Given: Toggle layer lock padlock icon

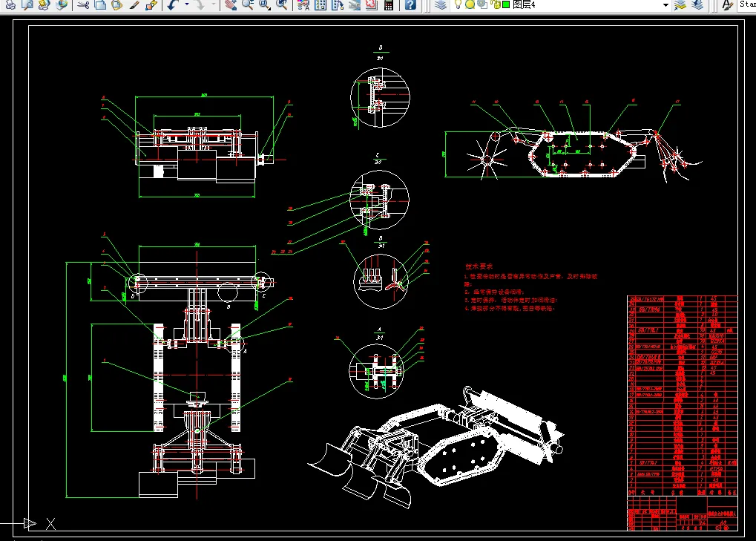Looking at the screenshot, I should (495, 4).
